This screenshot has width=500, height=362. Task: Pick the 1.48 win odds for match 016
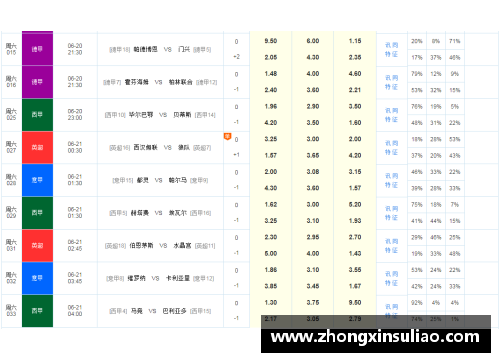[x=271, y=73]
